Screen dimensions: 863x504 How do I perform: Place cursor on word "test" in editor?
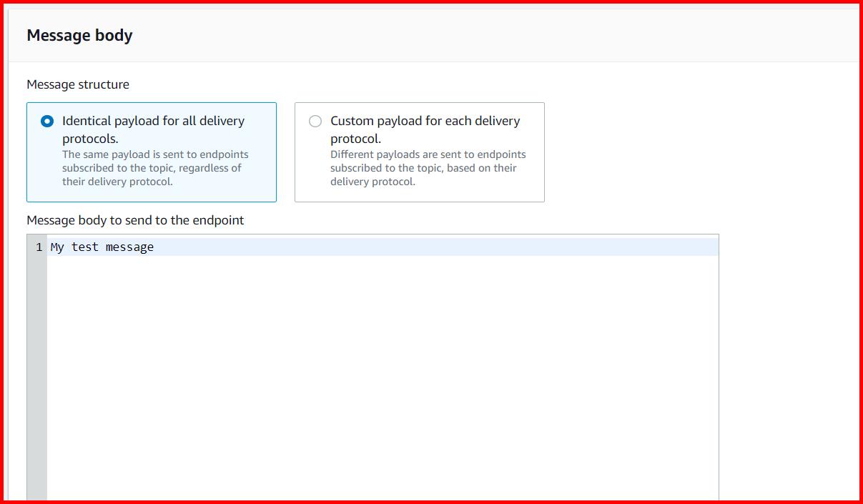pos(85,247)
